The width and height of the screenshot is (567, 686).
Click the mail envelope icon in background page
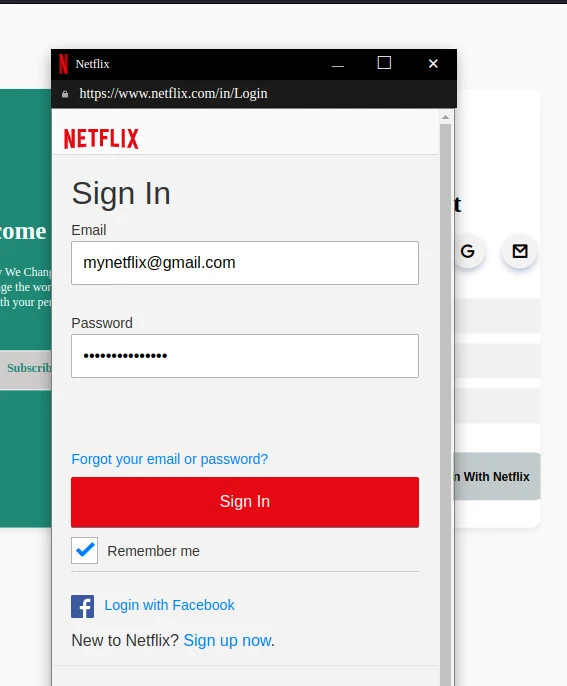click(520, 251)
